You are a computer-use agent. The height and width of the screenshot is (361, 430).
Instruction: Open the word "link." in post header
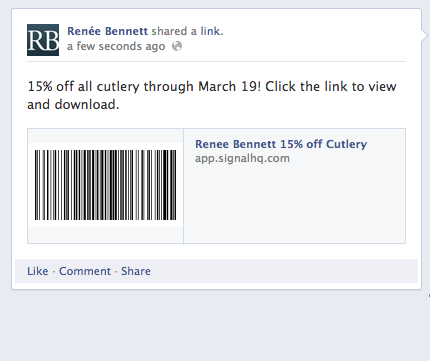click(212, 31)
